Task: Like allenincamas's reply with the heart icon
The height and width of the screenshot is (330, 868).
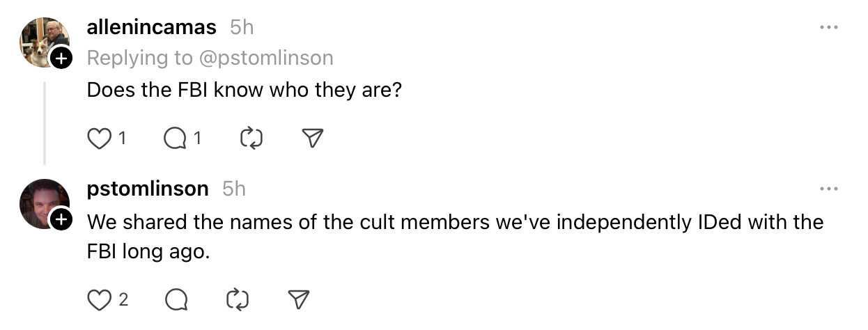Action: (x=100, y=139)
